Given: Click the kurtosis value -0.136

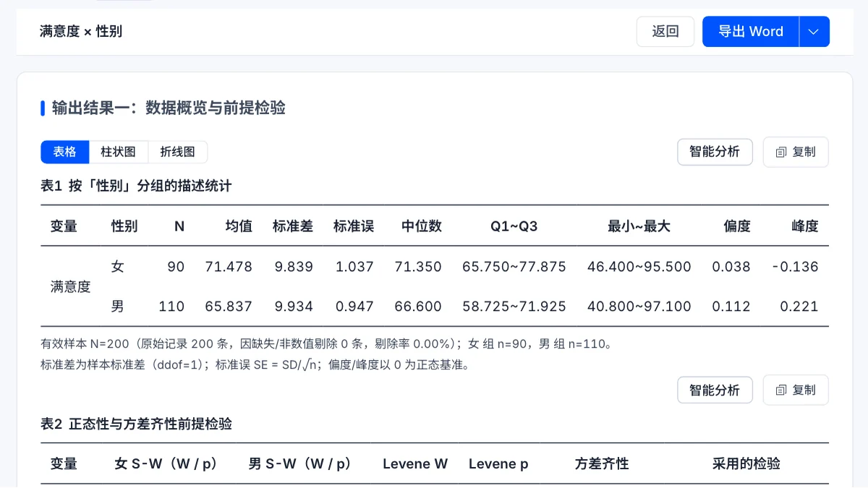Looking at the screenshot, I should tap(795, 267).
